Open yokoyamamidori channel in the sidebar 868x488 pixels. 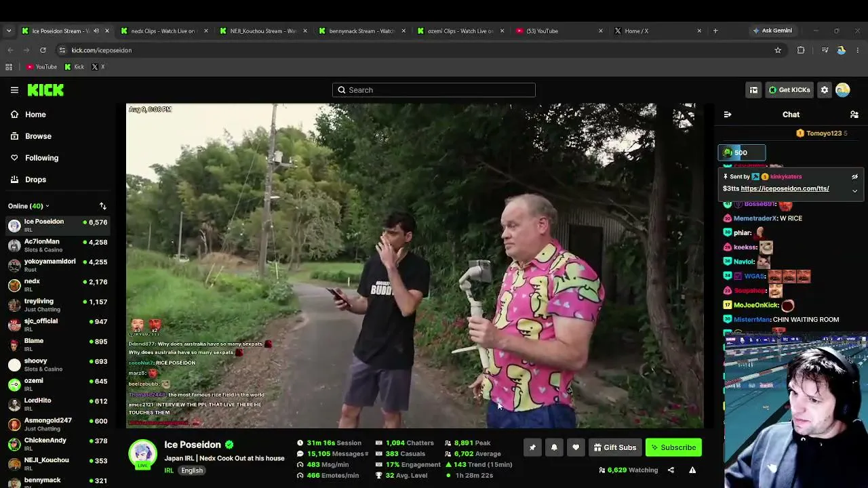pyautogui.click(x=58, y=265)
